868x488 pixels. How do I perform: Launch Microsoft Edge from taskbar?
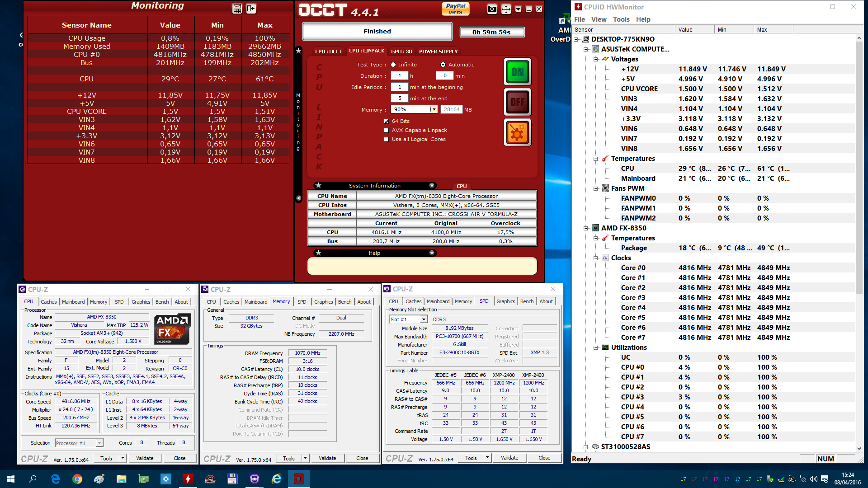click(x=55, y=479)
